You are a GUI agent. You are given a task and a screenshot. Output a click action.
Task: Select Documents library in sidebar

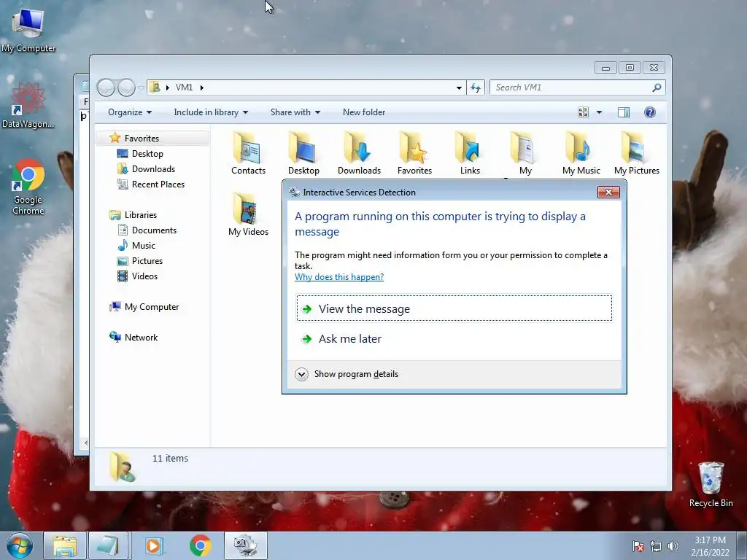click(x=154, y=230)
